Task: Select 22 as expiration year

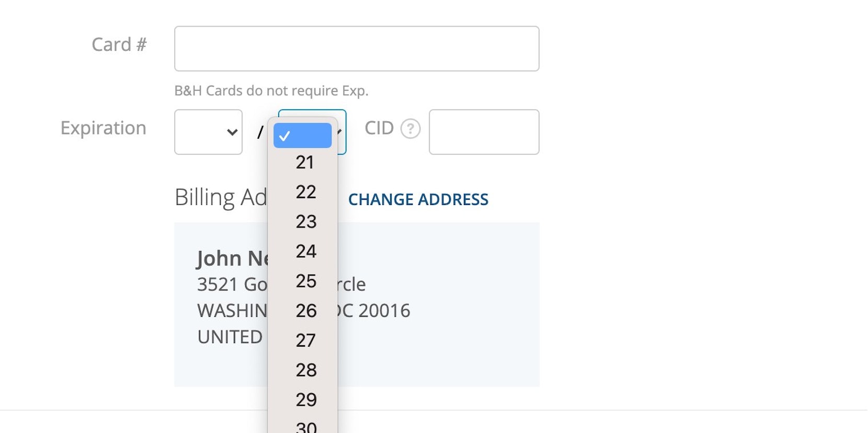Action: (x=306, y=192)
